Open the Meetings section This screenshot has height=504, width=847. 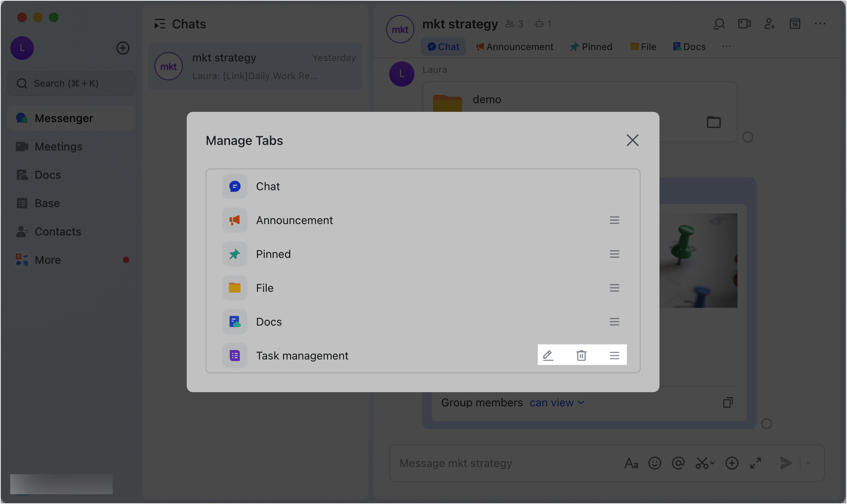point(58,146)
